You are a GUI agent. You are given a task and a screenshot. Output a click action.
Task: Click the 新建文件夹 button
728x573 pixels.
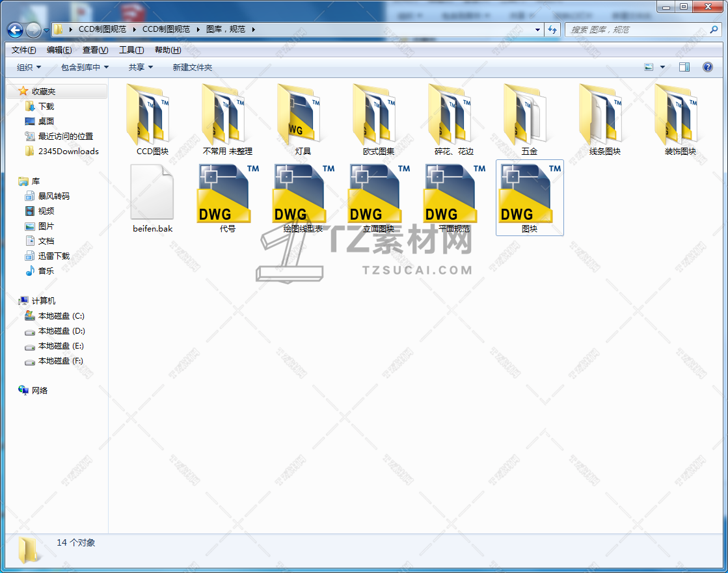192,67
